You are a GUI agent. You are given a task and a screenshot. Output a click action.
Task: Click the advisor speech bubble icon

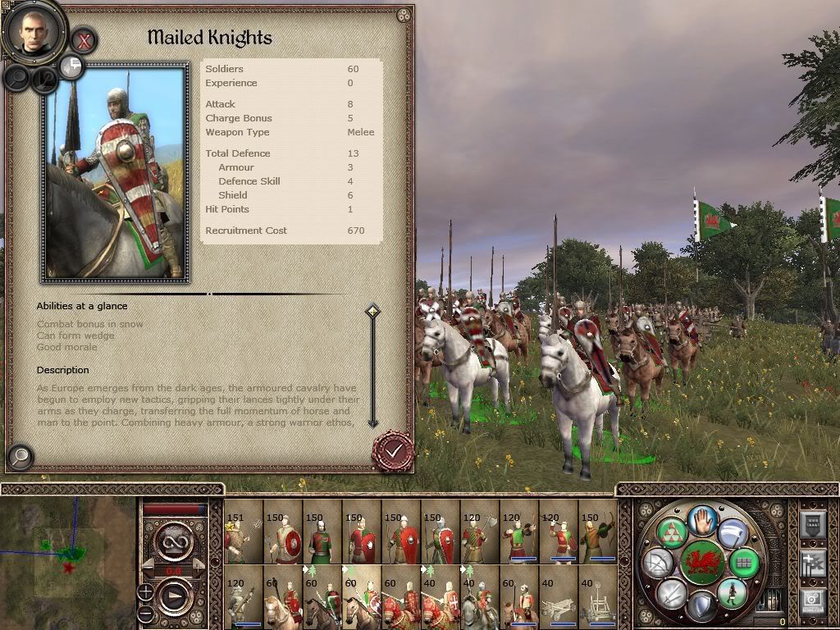tap(71, 66)
